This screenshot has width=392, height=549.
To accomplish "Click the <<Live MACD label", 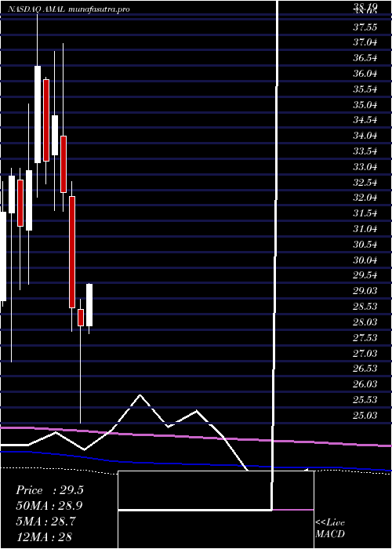I will pyautogui.click(x=330, y=529).
